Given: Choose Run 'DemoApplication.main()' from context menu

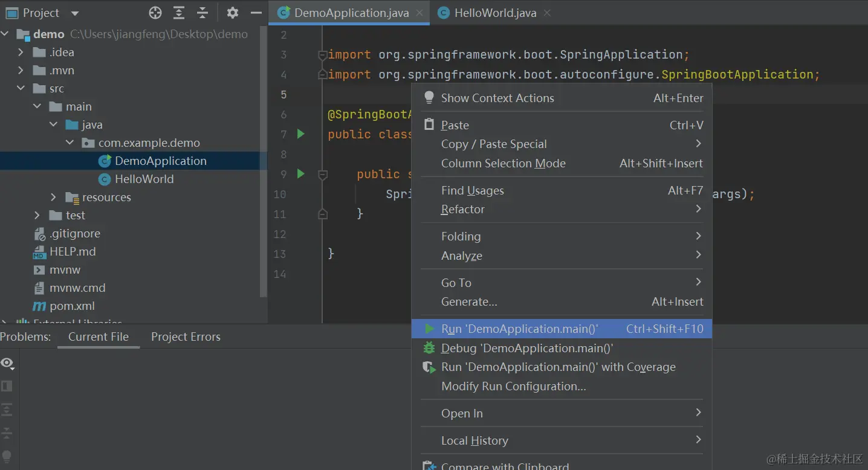Looking at the screenshot, I should tap(519, 329).
